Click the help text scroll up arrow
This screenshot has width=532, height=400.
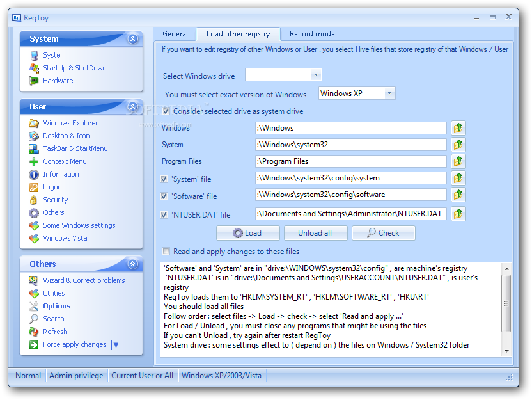[x=506, y=269]
